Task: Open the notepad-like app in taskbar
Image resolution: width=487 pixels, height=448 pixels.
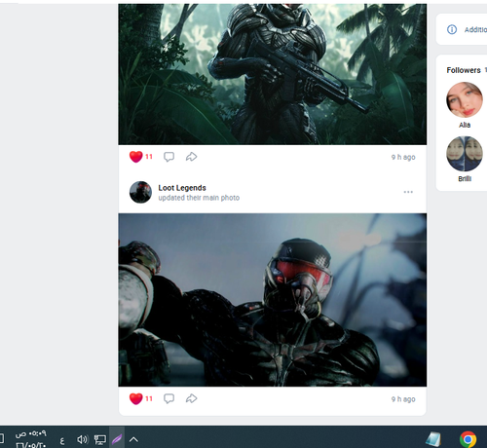Action: [433, 439]
